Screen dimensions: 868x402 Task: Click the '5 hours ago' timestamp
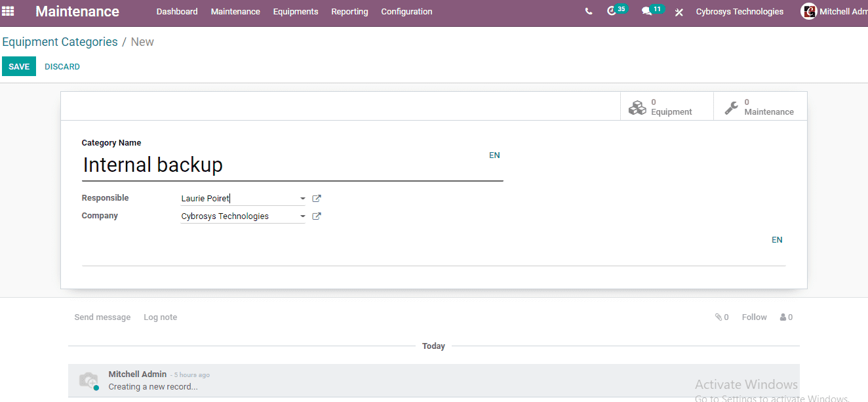(192, 375)
